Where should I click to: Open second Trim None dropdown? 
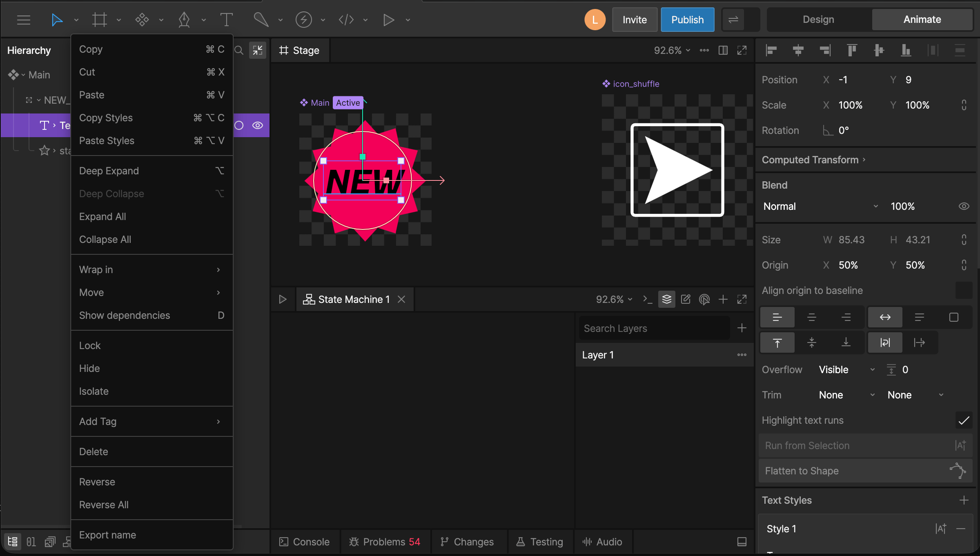915,395
